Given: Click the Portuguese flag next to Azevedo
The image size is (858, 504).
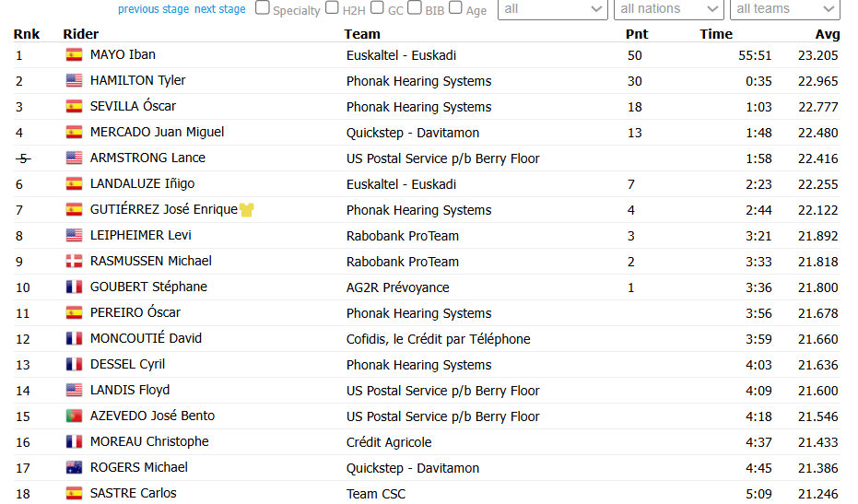Looking at the screenshot, I should click(74, 416).
